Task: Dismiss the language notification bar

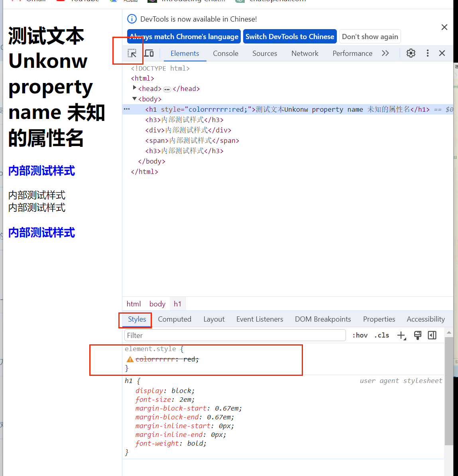Action: (x=444, y=27)
